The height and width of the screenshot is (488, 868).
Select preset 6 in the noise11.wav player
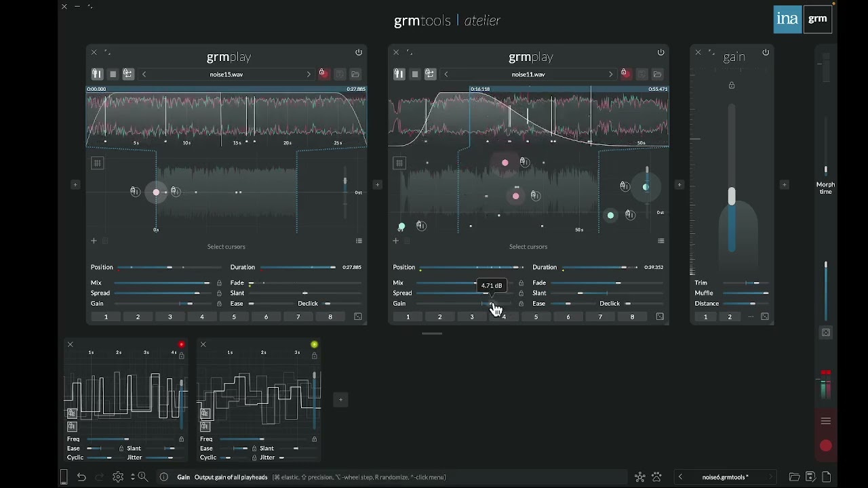point(568,317)
